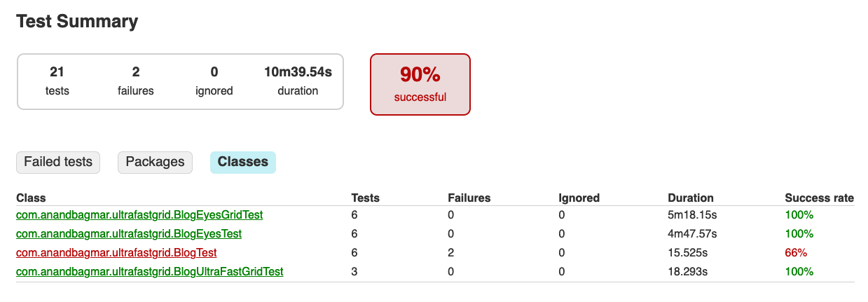This screenshot has height=302, width=868.
Task: Click the Duration column header
Action: [x=690, y=198]
